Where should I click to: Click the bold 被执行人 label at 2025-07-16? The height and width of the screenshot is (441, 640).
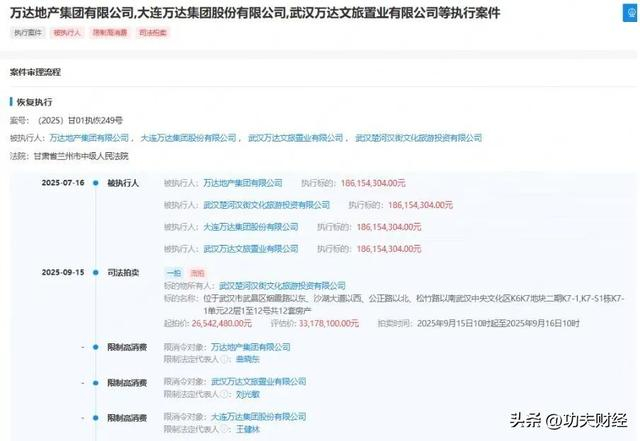[123, 183]
